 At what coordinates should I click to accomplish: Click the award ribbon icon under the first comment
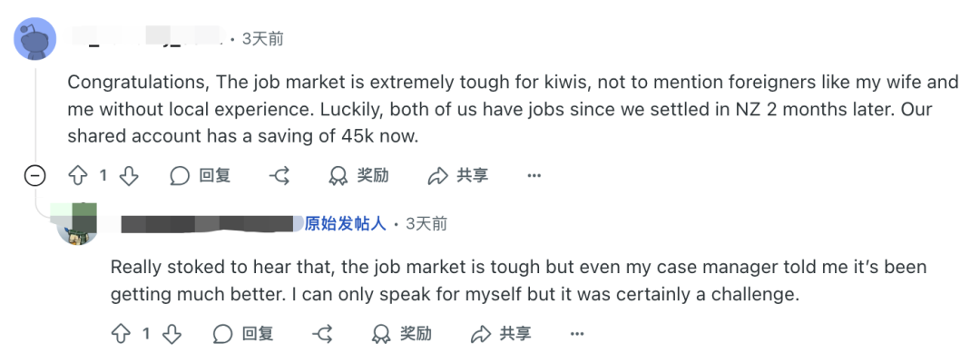coord(338,176)
